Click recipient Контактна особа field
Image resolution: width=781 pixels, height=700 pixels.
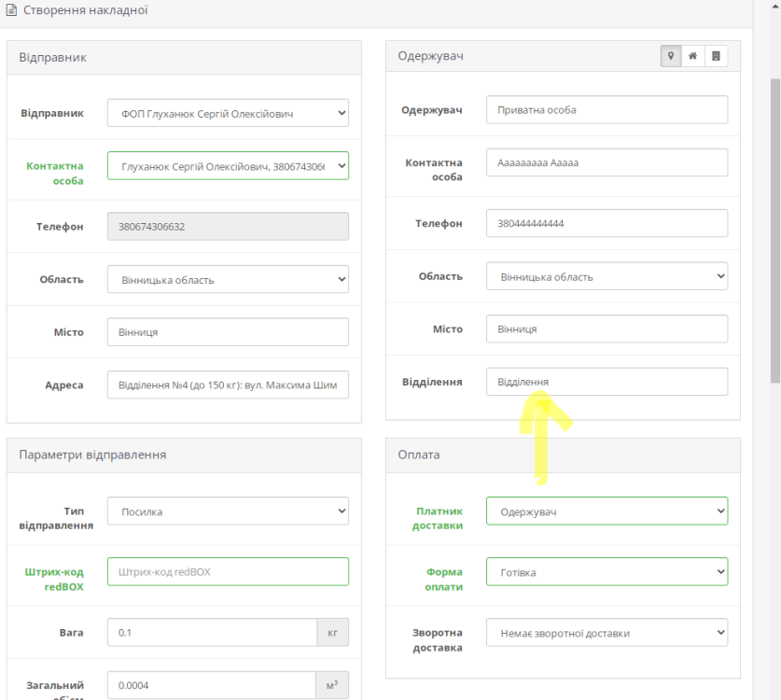click(607, 162)
